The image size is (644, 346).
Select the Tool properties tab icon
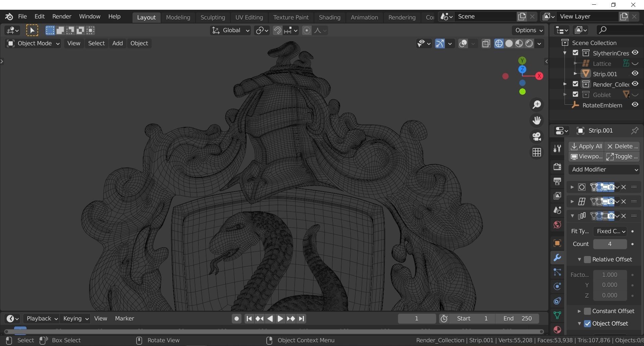click(x=557, y=148)
